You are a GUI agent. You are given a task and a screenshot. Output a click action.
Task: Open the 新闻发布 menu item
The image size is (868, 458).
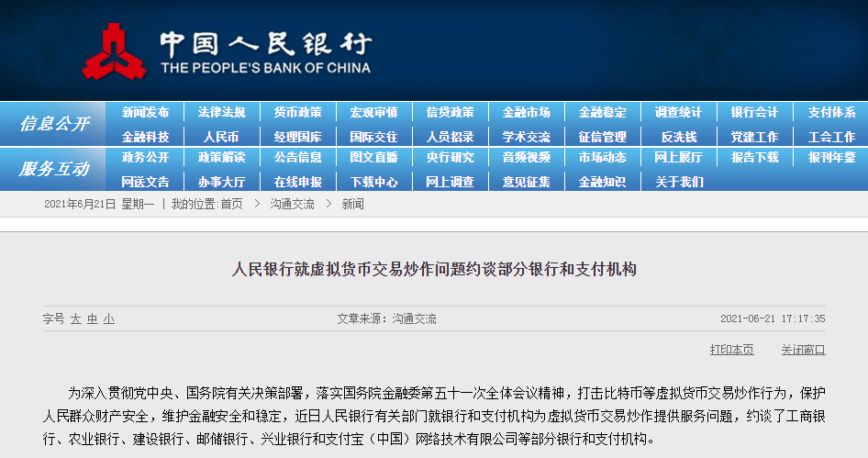145,112
